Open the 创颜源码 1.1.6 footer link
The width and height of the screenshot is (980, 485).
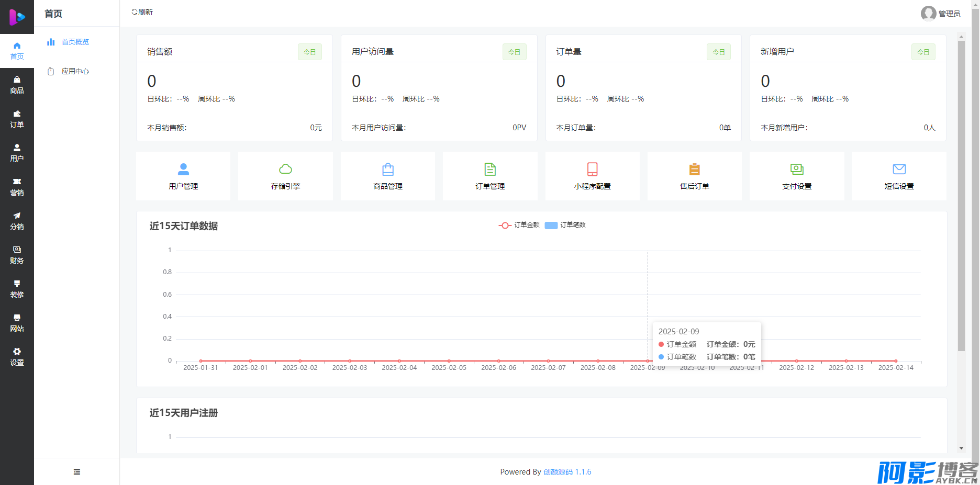coord(567,472)
